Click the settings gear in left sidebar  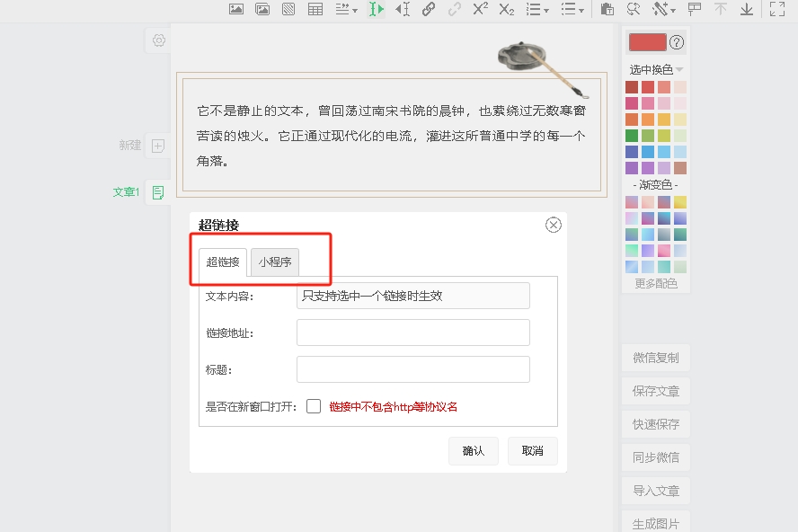pyautogui.click(x=159, y=40)
